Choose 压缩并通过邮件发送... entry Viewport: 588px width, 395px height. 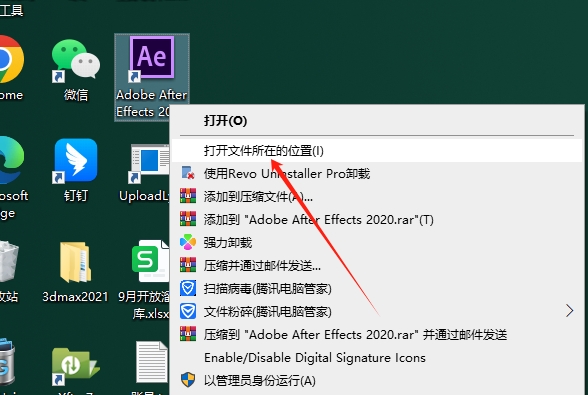click(377, 266)
